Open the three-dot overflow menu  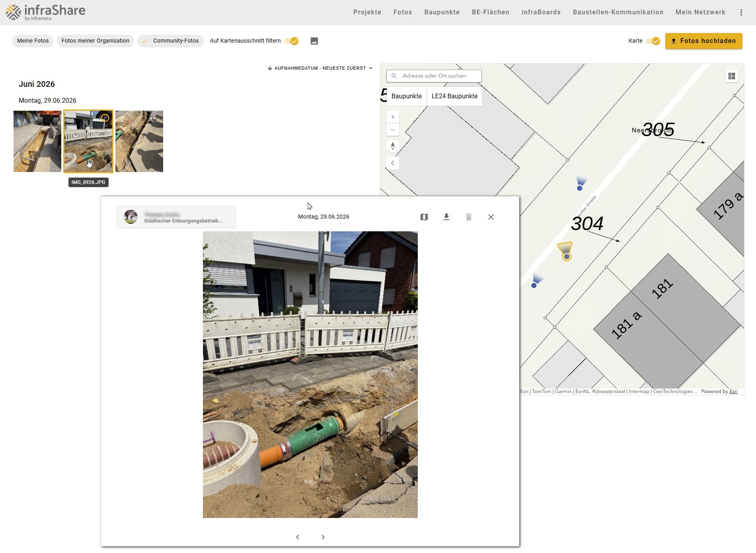tap(741, 12)
